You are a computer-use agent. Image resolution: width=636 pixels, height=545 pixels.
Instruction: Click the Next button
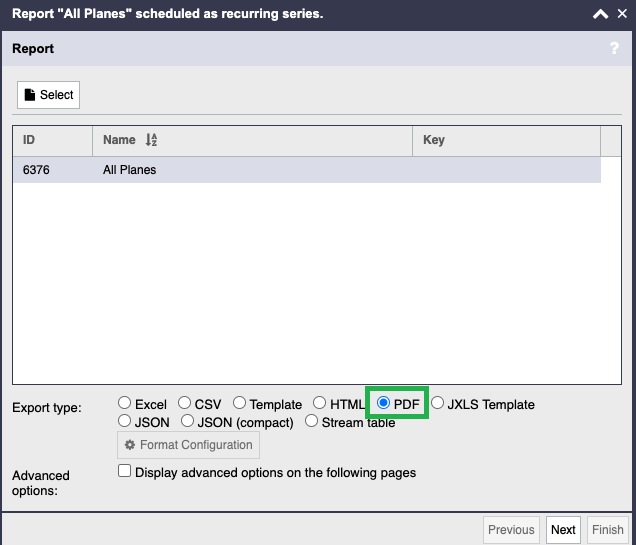pos(563,530)
